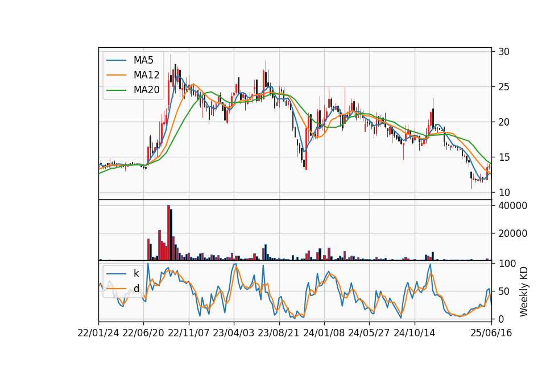Click the price axis value 25
This screenshot has height=392, width=546.
tap(503, 87)
